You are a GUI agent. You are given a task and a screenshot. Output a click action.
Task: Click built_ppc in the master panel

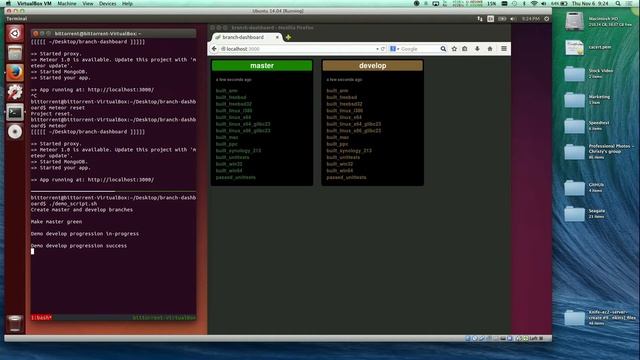[x=227, y=144]
